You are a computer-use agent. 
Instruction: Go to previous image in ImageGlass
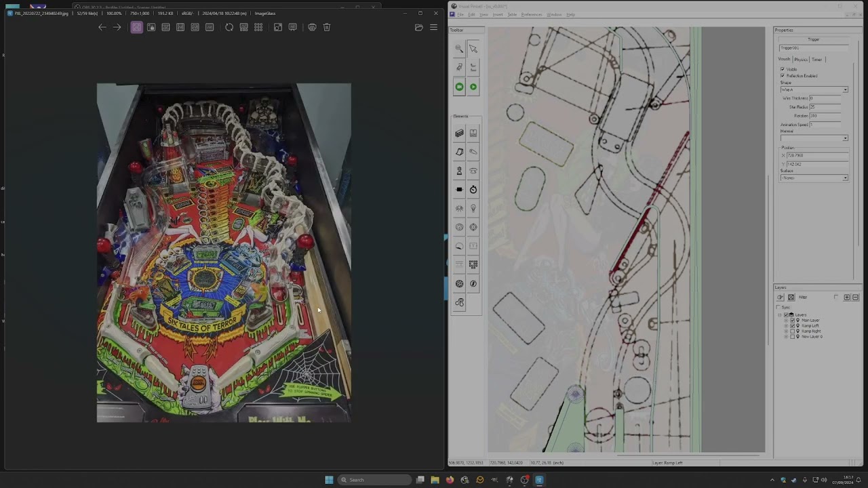[x=102, y=27]
